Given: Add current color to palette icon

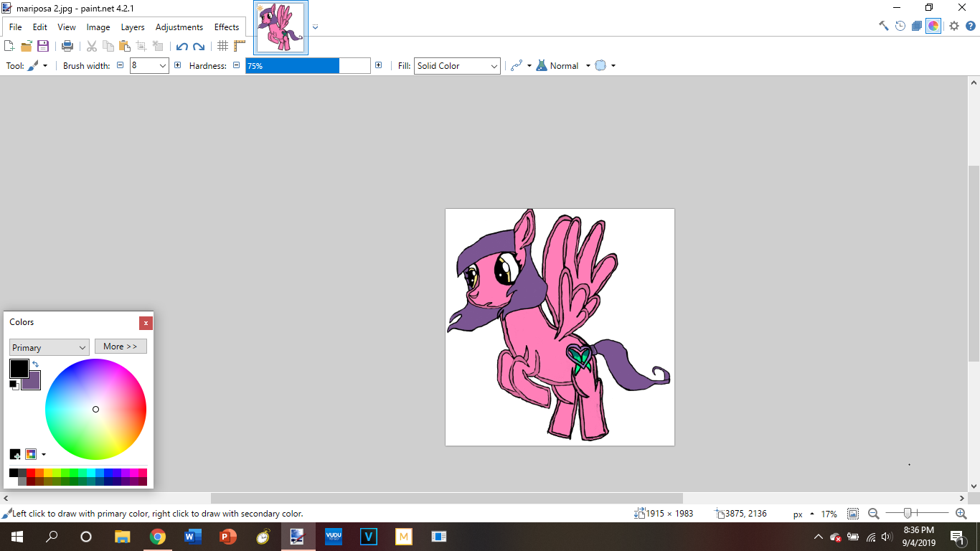Looking at the screenshot, I should tap(15, 454).
